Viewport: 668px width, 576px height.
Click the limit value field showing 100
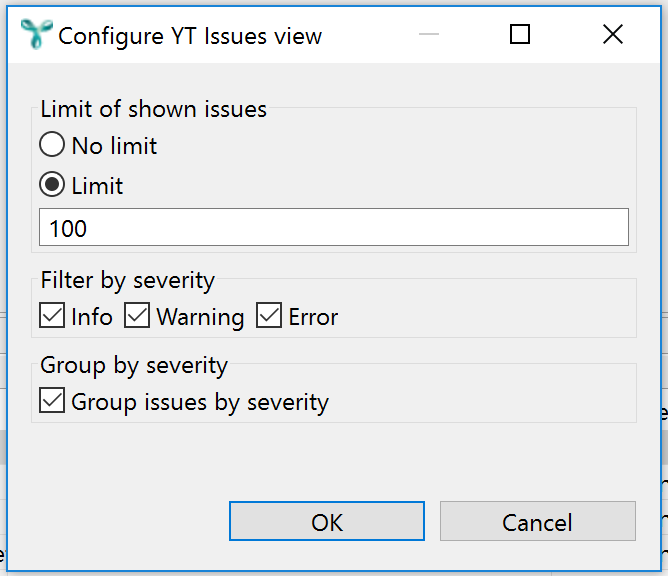pyautogui.click(x=334, y=227)
